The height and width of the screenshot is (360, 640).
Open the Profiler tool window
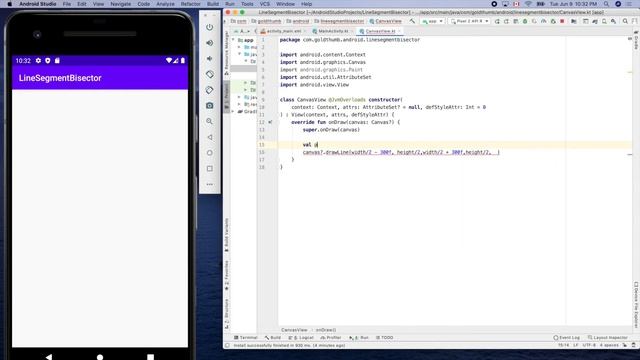[331, 338]
